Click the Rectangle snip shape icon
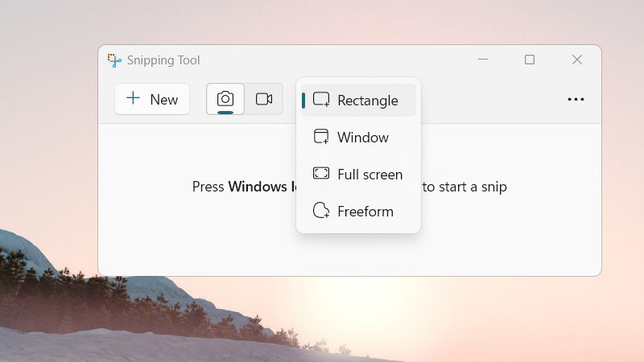The height and width of the screenshot is (362, 644). 321,100
